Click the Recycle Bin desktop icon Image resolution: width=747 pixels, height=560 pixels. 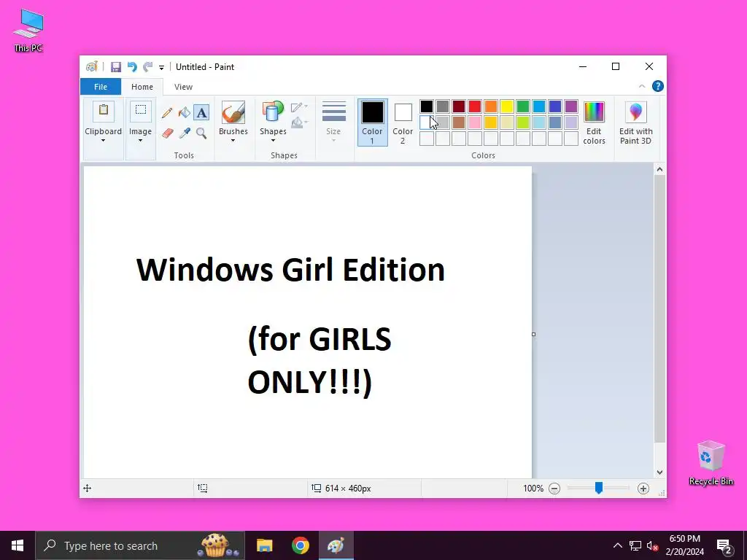pyautogui.click(x=711, y=463)
